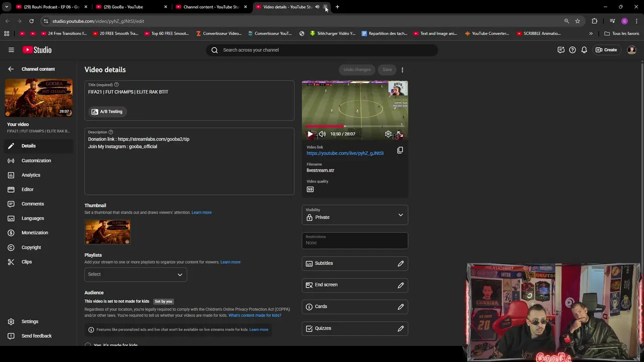Click the search across your channel box
Screen dimensions: 644x362
pyautogui.click(x=322, y=50)
